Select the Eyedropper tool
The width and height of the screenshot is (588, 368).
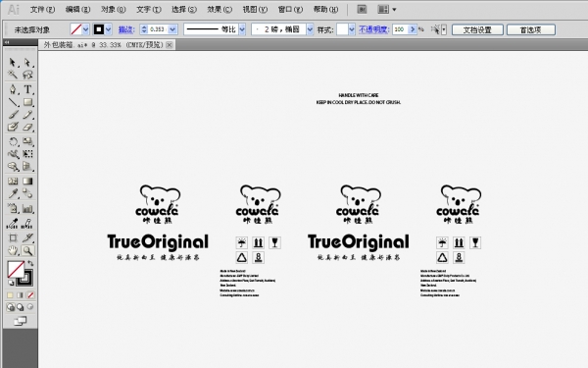13,193
